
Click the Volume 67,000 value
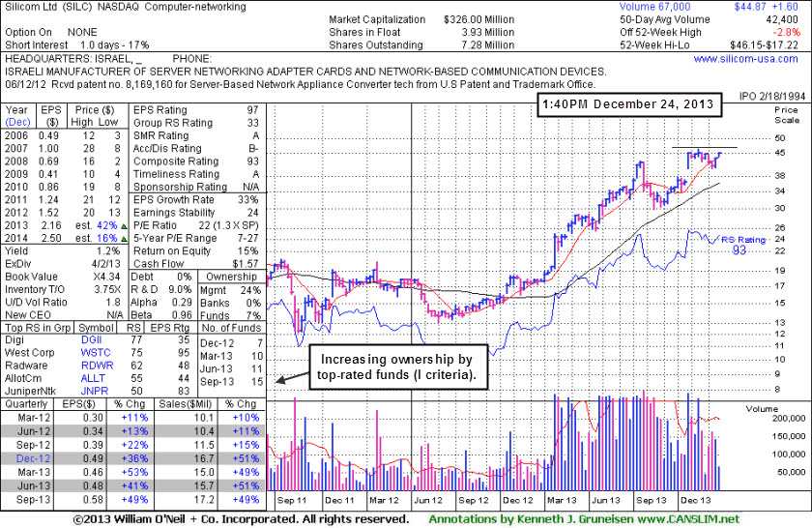655,7
